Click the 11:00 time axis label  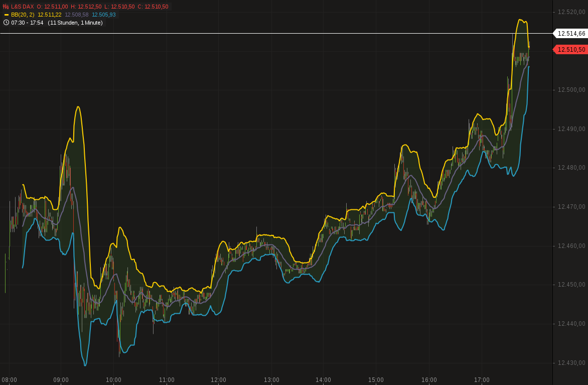pos(167,380)
